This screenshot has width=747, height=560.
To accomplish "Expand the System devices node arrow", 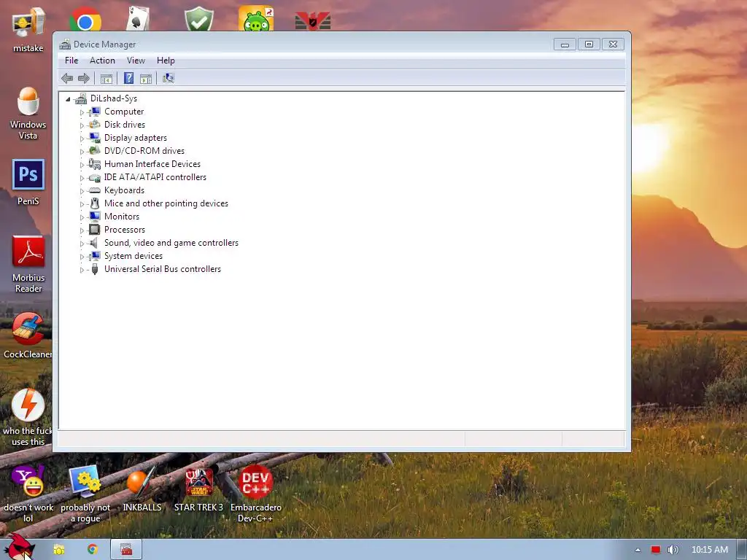I will pos(82,257).
